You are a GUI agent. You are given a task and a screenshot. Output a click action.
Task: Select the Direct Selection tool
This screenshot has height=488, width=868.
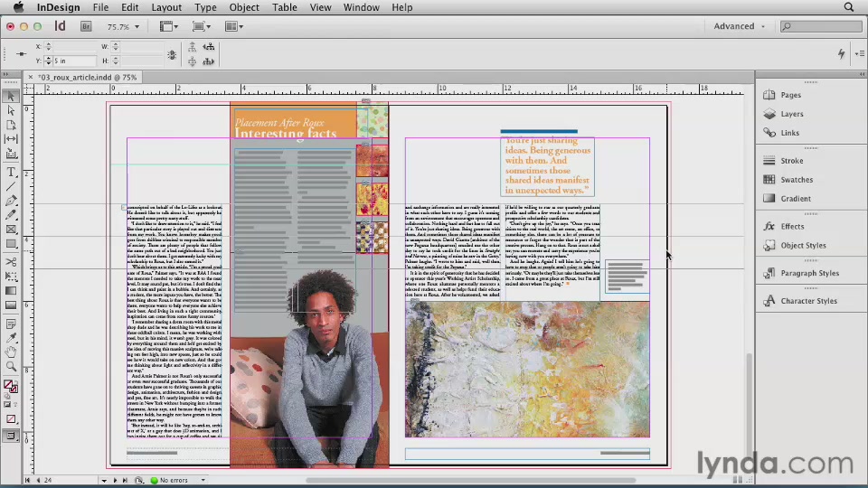pyautogui.click(x=11, y=110)
